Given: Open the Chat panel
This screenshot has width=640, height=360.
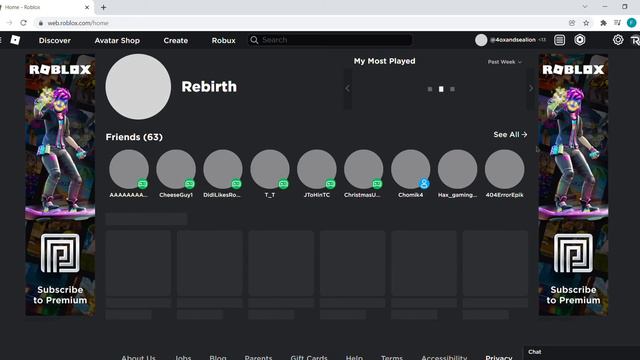Looking at the screenshot, I should [582, 353].
